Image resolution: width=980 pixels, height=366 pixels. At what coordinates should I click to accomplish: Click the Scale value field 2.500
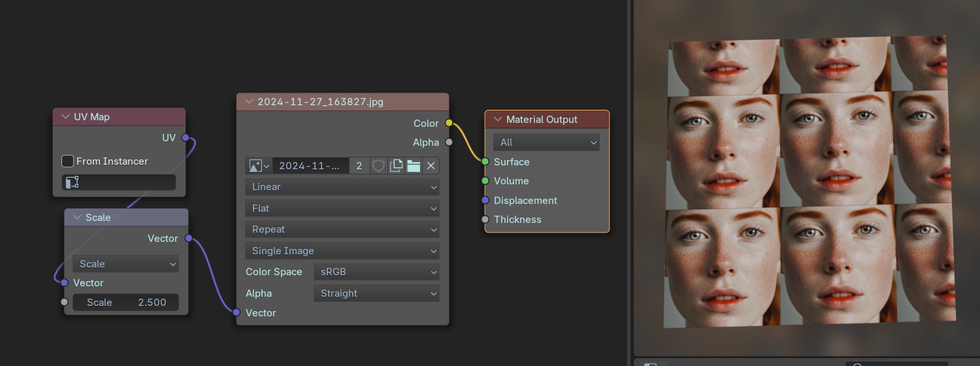(125, 303)
